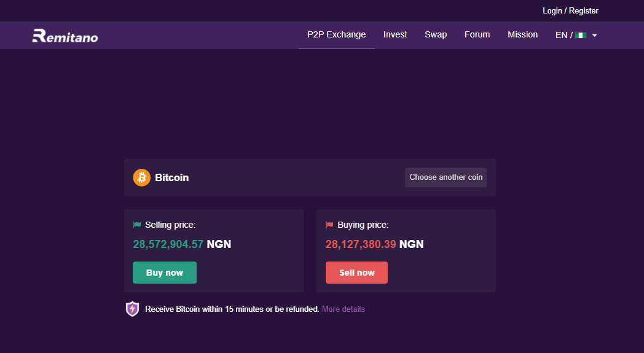The width and height of the screenshot is (644, 353).
Task: Click the buying price value 28,127,380.39
Action: pos(360,244)
